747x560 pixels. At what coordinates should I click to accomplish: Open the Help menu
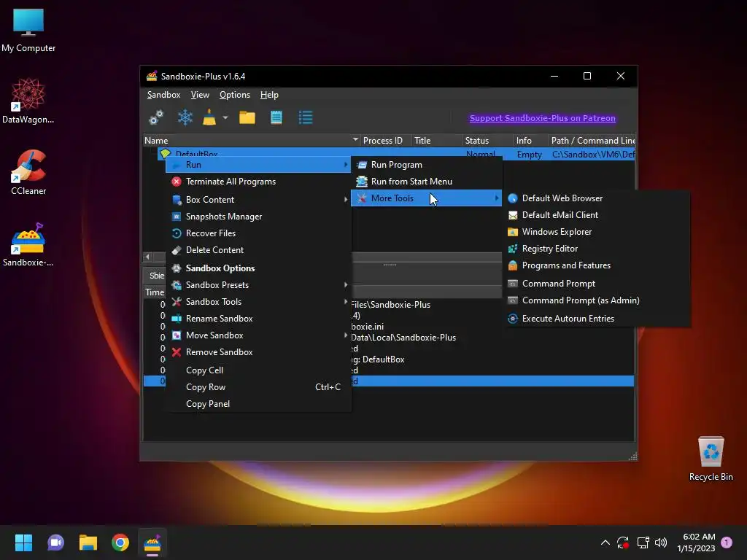click(269, 95)
